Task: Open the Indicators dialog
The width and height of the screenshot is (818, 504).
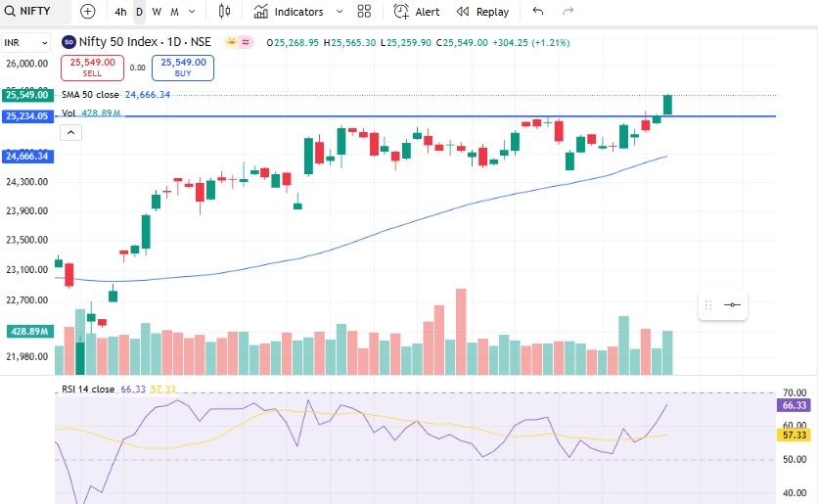Action: (x=289, y=12)
